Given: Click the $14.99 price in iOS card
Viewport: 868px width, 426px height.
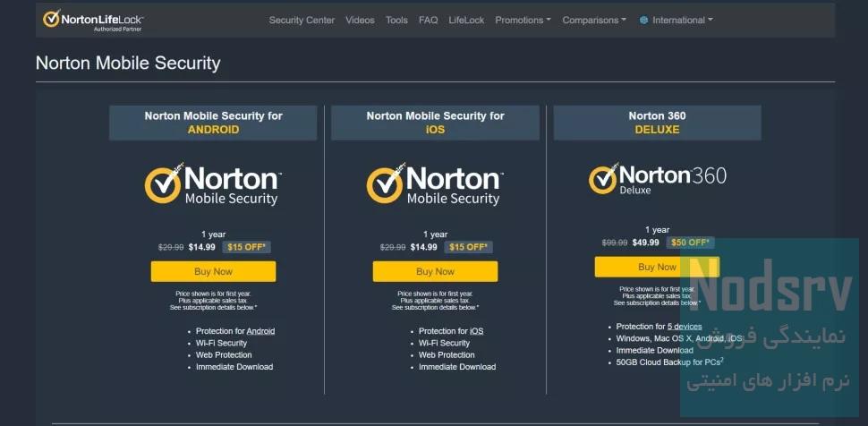Looking at the screenshot, I should (423, 247).
